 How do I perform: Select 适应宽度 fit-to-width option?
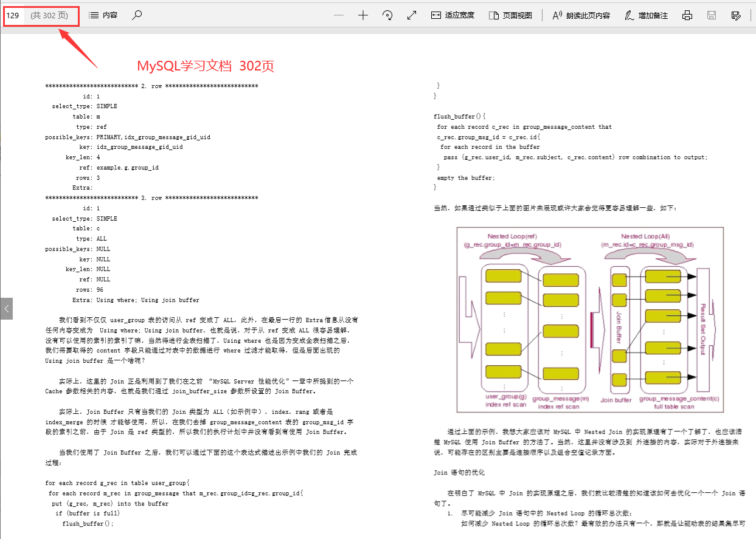453,16
